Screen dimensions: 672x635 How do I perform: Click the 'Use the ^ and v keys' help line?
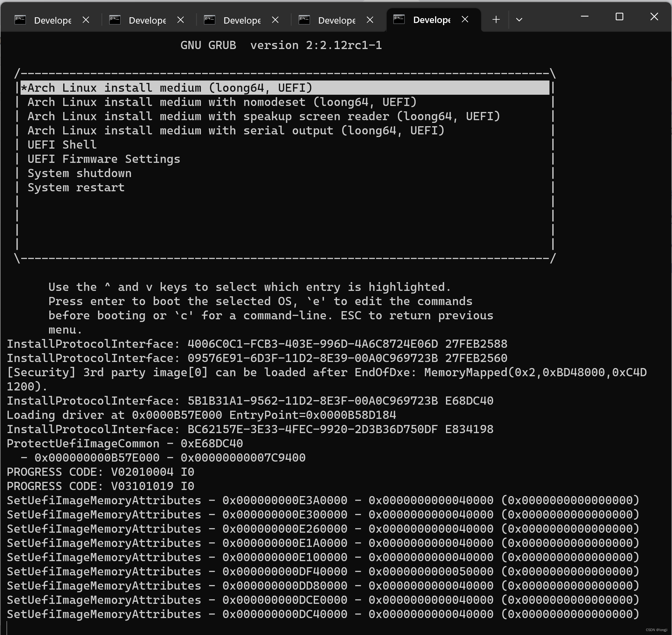250,287
